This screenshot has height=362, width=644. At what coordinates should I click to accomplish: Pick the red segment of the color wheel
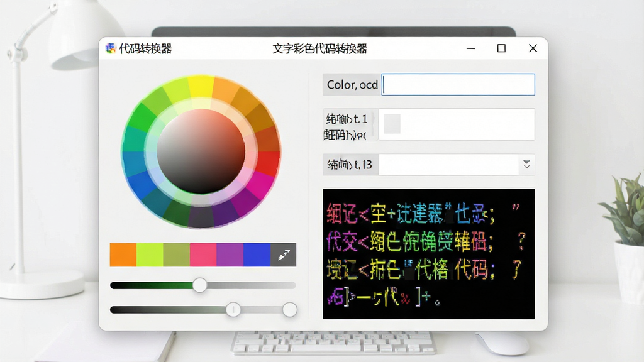(268, 163)
